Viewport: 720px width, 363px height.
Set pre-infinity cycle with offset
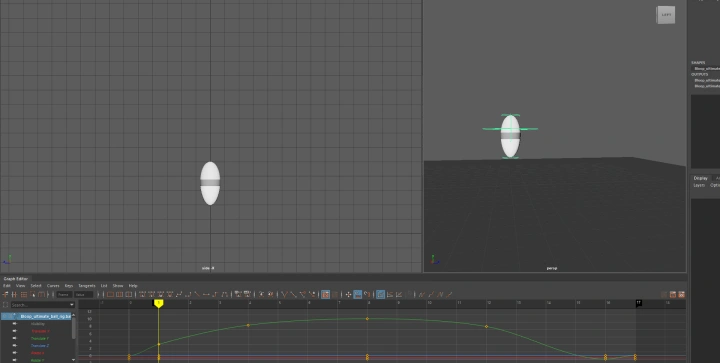click(430, 295)
